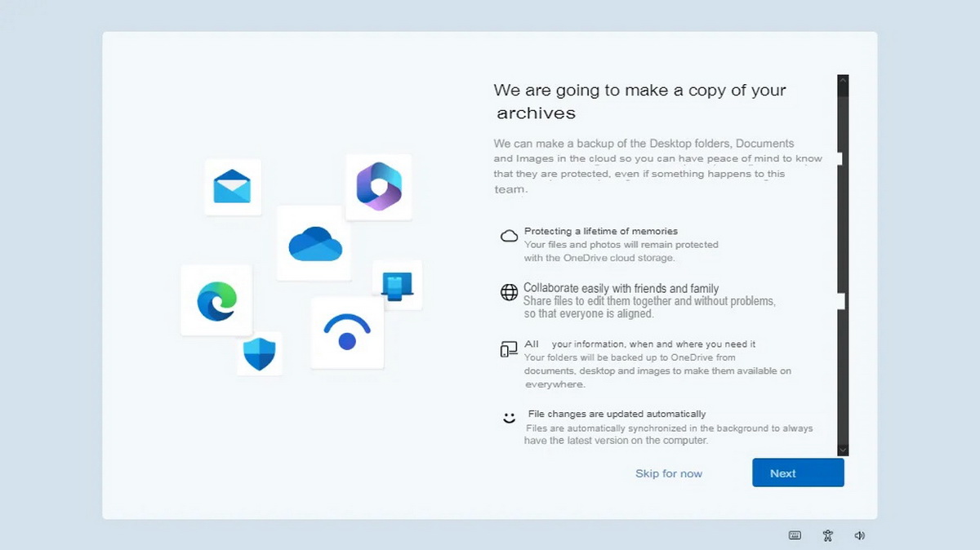
Task: Open the accessibility options icon
Action: click(828, 535)
